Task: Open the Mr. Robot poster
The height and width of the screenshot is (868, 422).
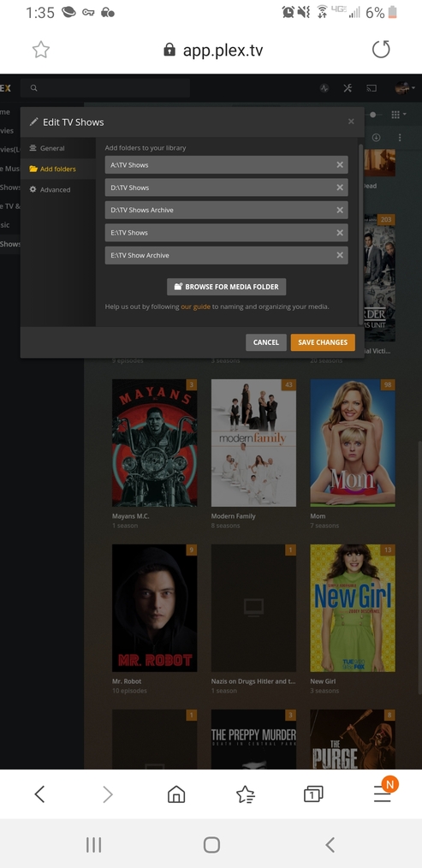Action: click(x=155, y=608)
